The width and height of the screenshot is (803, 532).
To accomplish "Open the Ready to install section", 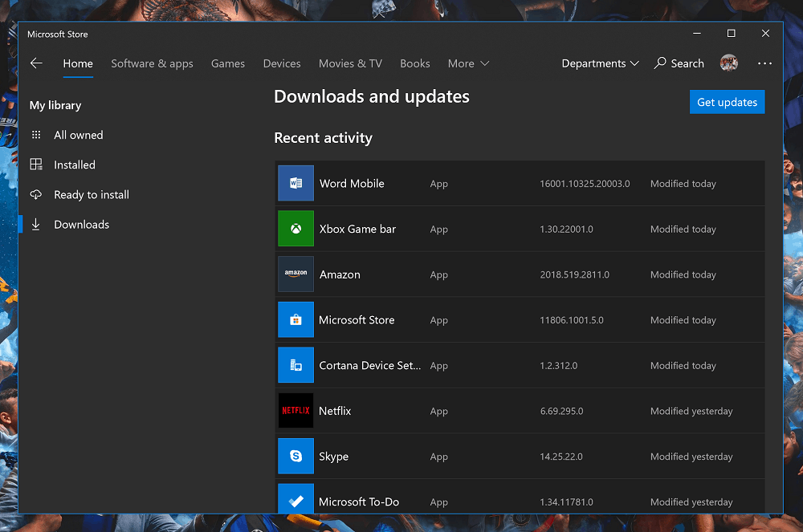I will click(x=92, y=195).
